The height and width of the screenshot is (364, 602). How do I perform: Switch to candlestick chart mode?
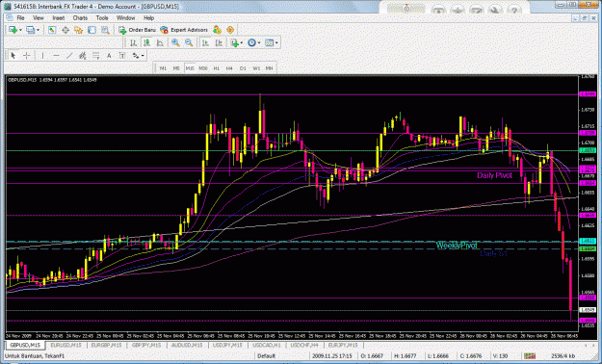[146, 43]
